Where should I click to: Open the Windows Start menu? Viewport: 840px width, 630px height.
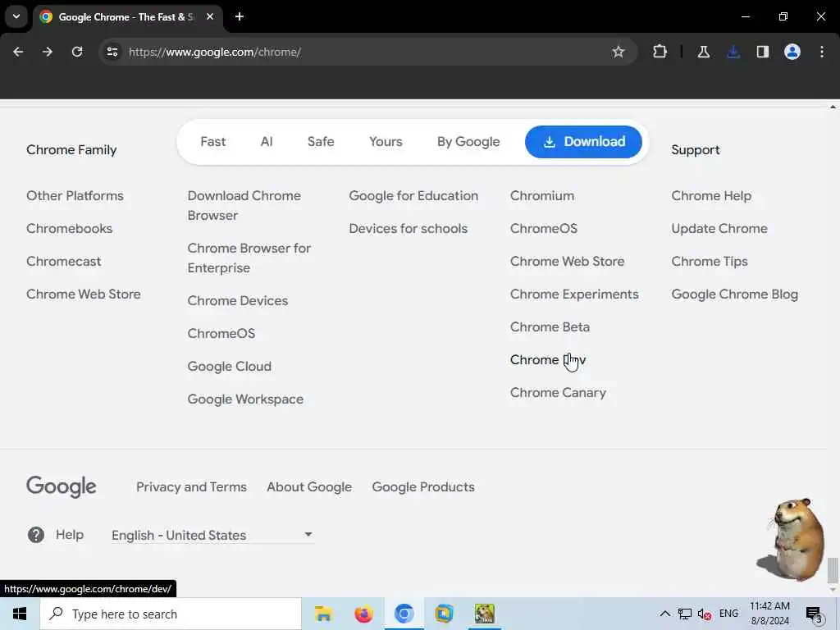20,614
